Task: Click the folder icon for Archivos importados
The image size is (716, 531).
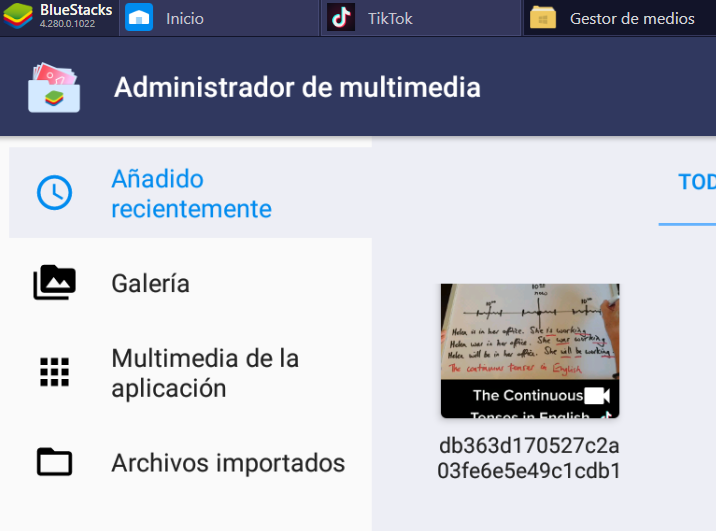Action: (x=54, y=462)
